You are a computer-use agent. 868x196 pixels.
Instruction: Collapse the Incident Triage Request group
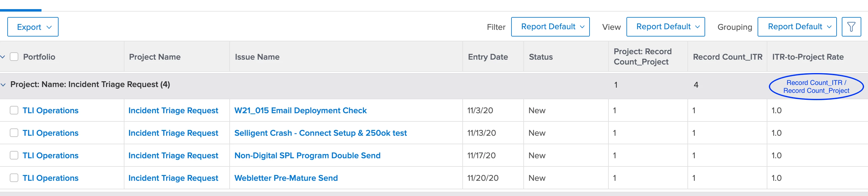pos(3,85)
